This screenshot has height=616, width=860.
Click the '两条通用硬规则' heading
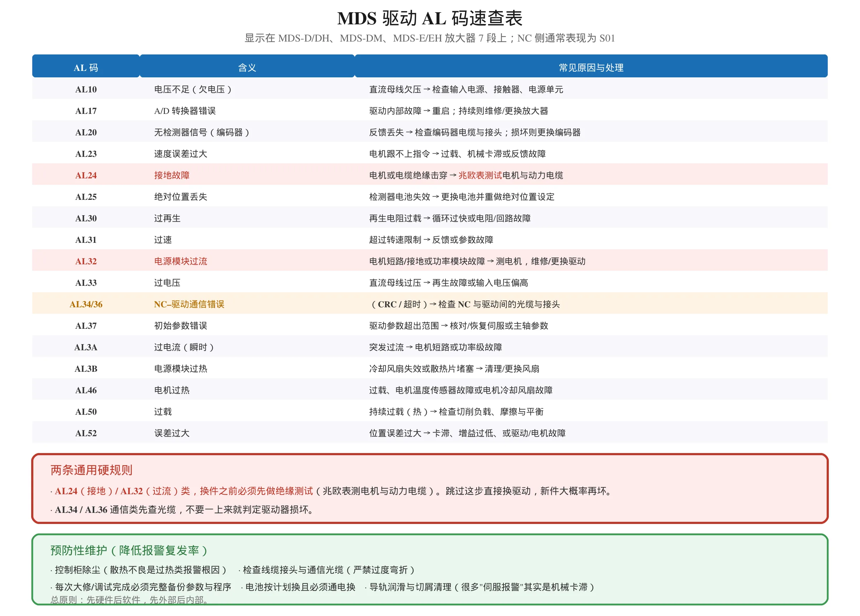[91, 470]
